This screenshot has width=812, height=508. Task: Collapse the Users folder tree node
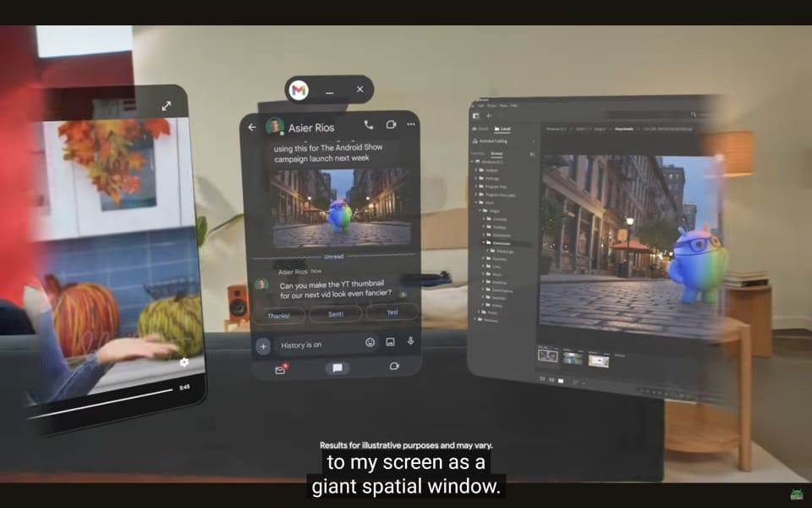click(475, 202)
